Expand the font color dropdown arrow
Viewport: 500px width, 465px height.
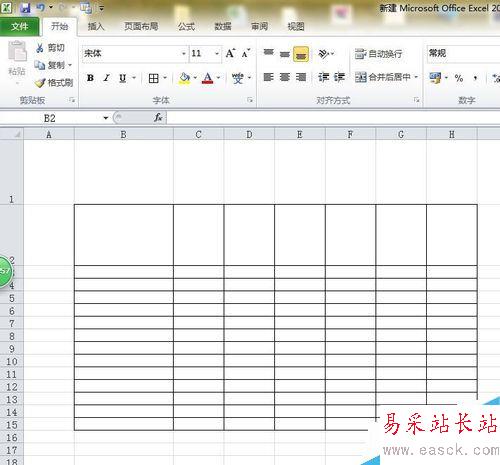[x=219, y=78]
